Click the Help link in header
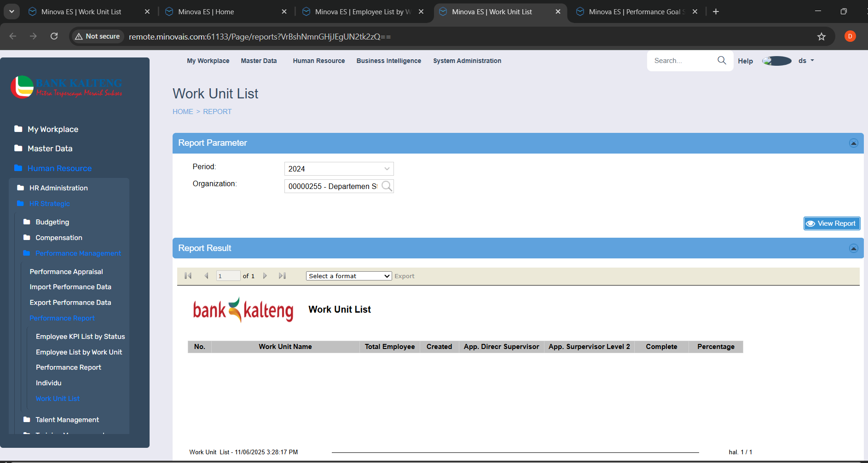 tap(745, 61)
